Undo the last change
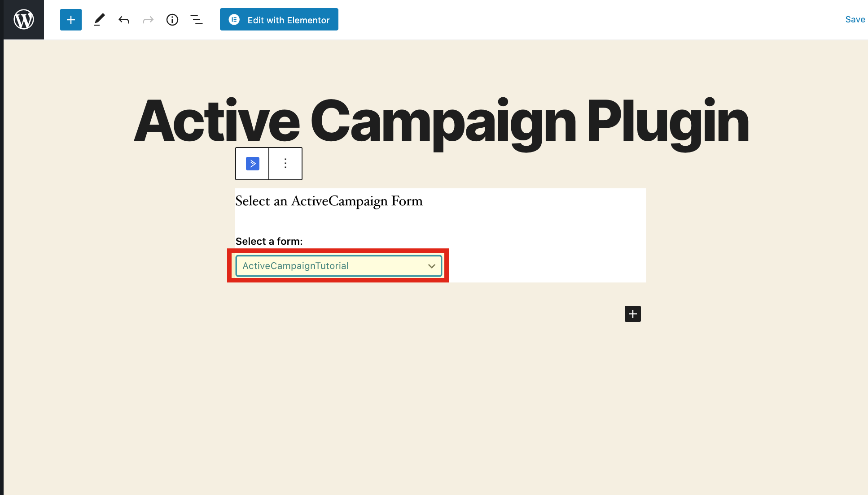This screenshot has height=495, width=868. (x=124, y=20)
